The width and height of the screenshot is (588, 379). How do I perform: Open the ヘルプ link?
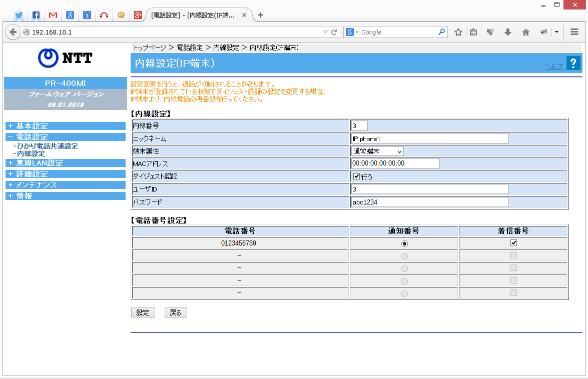[554, 66]
